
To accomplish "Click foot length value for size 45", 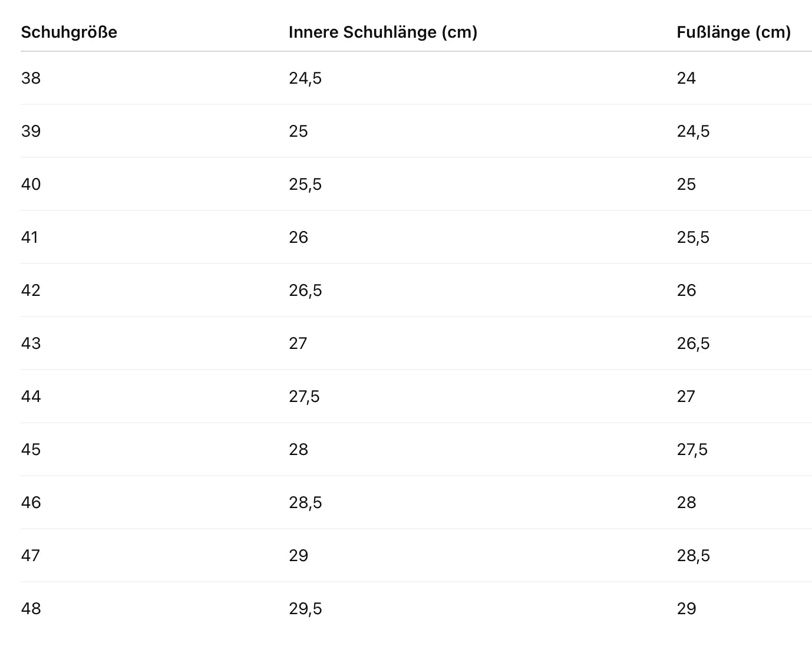I will pyautogui.click(x=692, y=450).
